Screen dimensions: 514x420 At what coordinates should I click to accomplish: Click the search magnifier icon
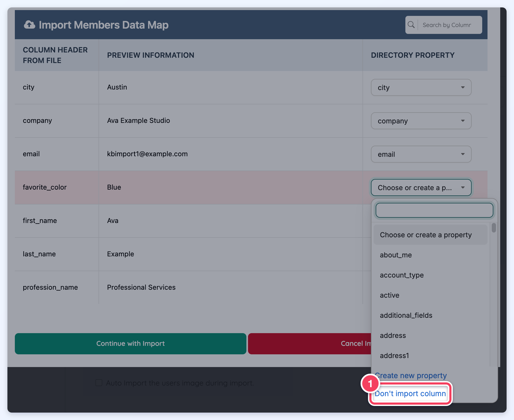(411, 25)
